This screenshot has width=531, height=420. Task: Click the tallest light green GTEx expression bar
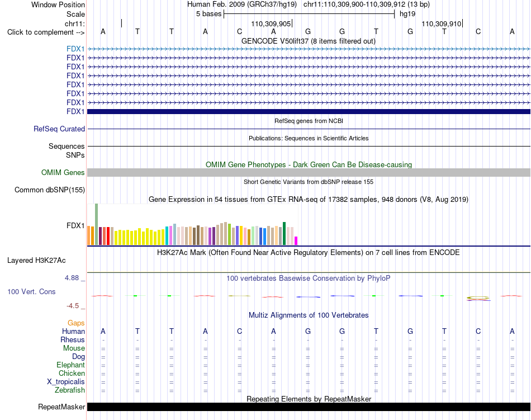click(97, 224)
